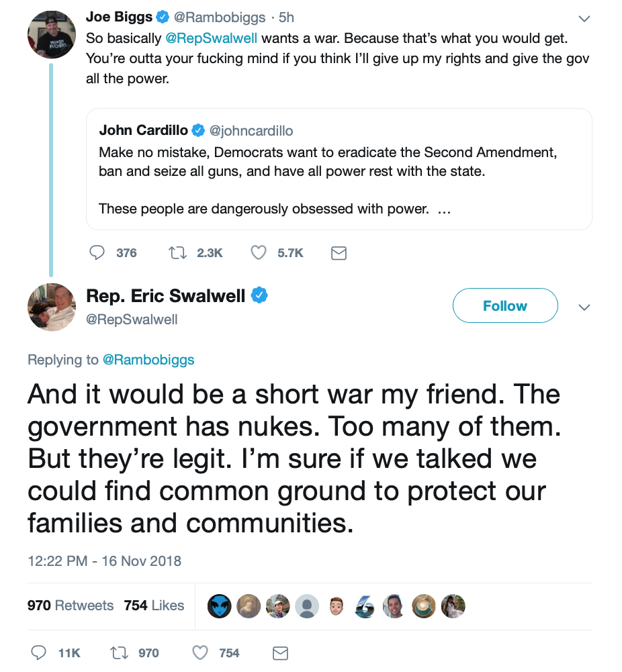Open Rep. Eric Swalwell's profile avatar
Screen dimensions: 622x672
point(52,307)
